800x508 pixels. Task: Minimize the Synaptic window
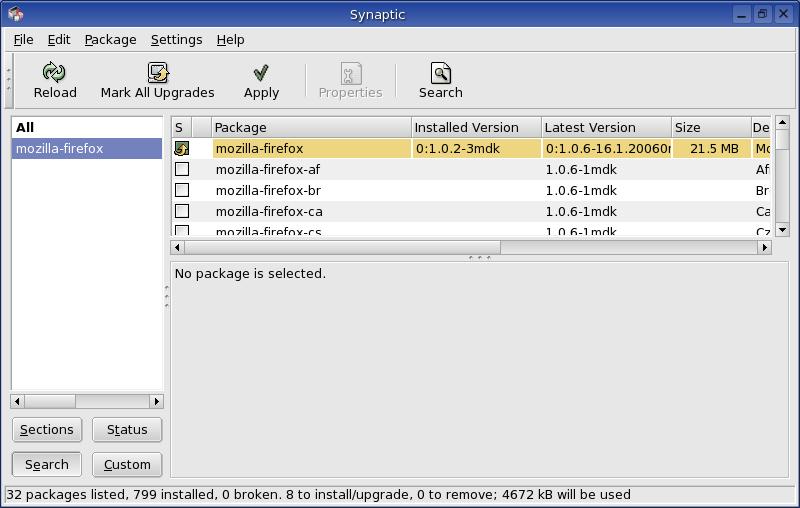coord(741,14)
